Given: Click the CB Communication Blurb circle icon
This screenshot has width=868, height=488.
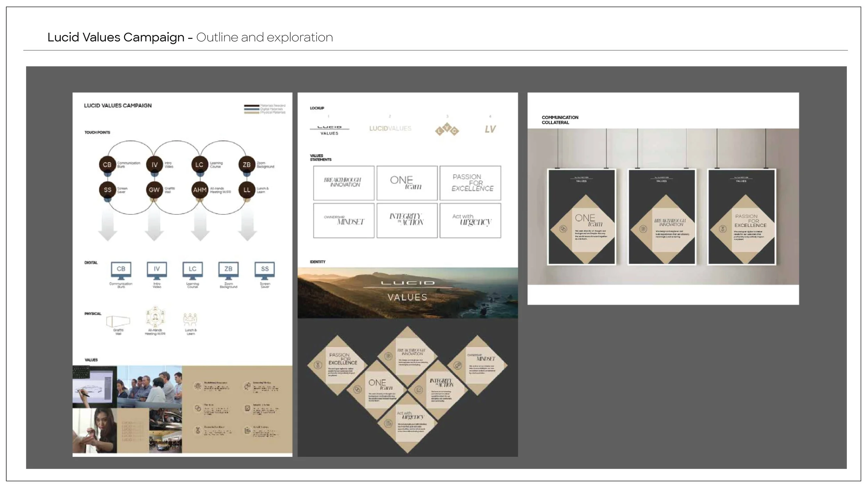Looking at the screenshot, I should (x=107, y=165).
